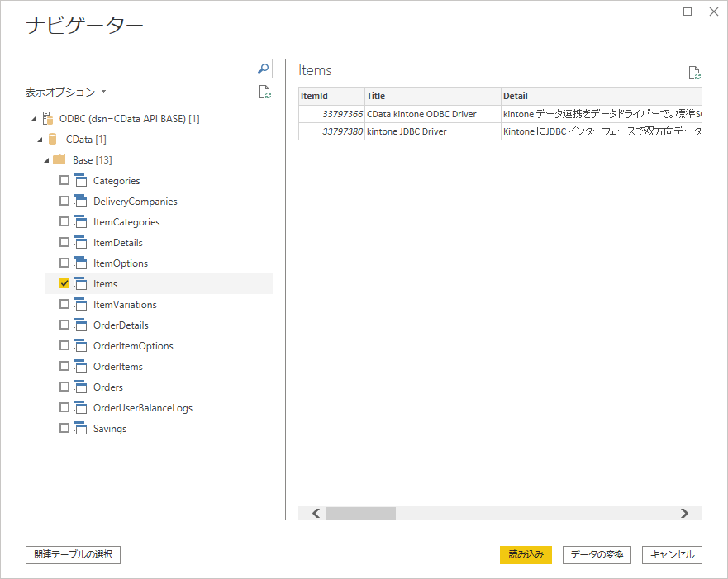Enable the OrderUserBalanceLogs checkbox
728x579 pixels.
tap(64, 407)
